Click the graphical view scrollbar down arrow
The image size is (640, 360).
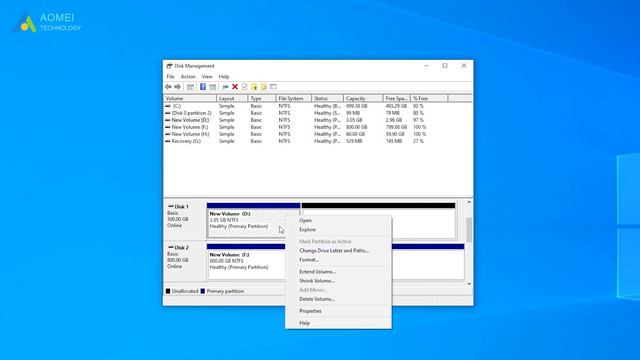pyautogui.click(x=469, y=284)
